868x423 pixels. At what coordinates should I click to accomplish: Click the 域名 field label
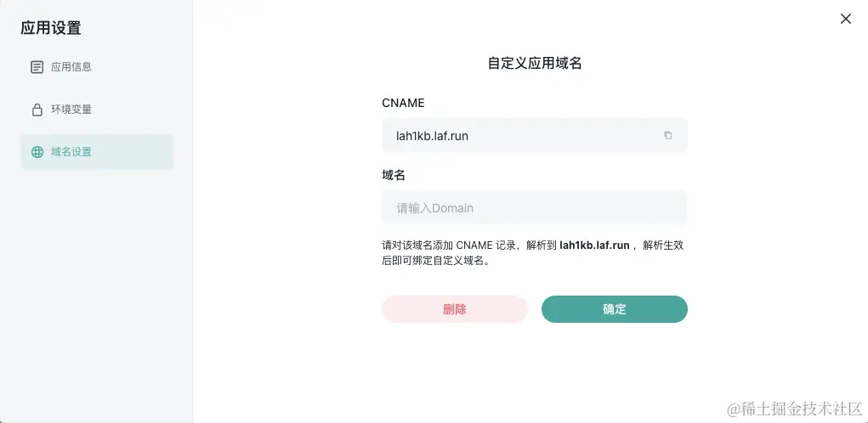coord(394,175)
